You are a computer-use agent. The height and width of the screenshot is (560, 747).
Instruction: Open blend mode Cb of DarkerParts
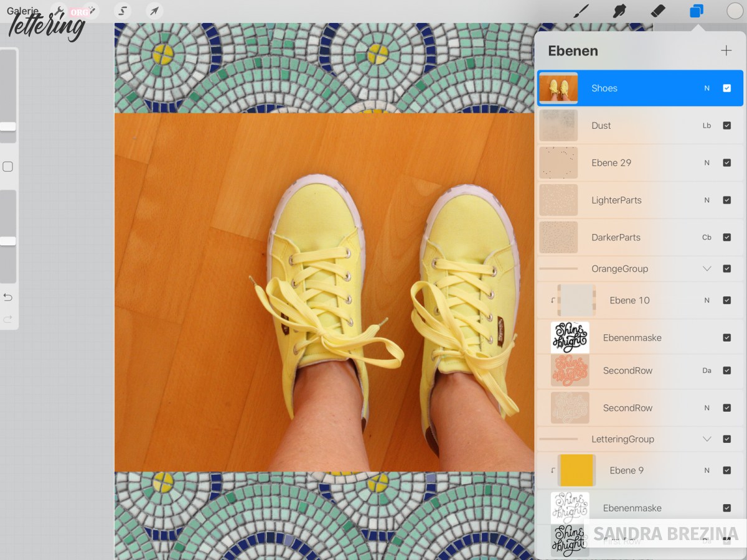pyautogui.click(x=707, y=238)
